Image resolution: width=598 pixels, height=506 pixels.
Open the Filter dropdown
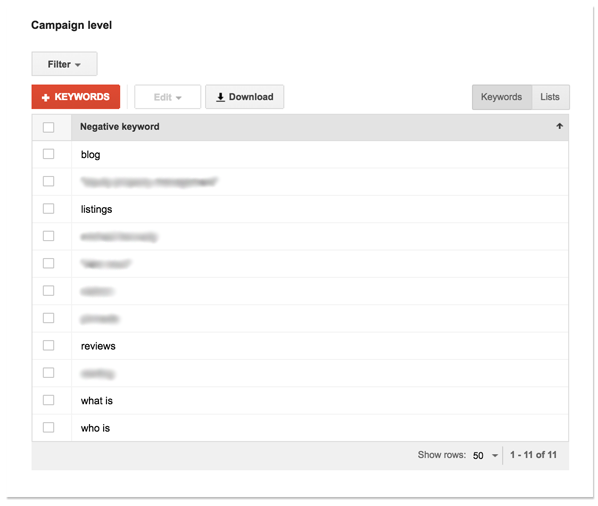(64, 64)
